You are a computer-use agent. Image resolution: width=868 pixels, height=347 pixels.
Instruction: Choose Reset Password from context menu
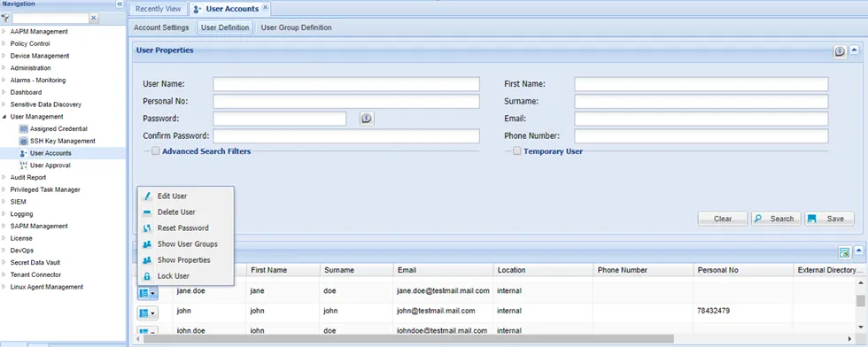(182, 228)
